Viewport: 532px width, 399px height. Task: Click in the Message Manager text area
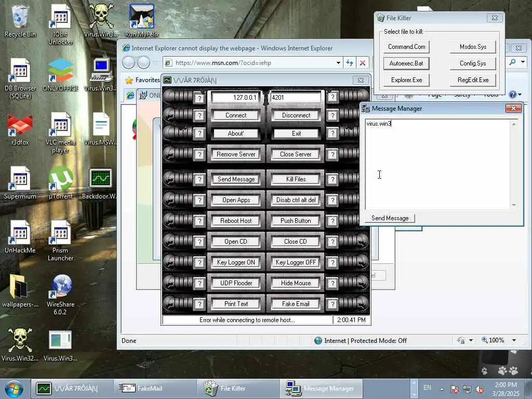(437, 164)
